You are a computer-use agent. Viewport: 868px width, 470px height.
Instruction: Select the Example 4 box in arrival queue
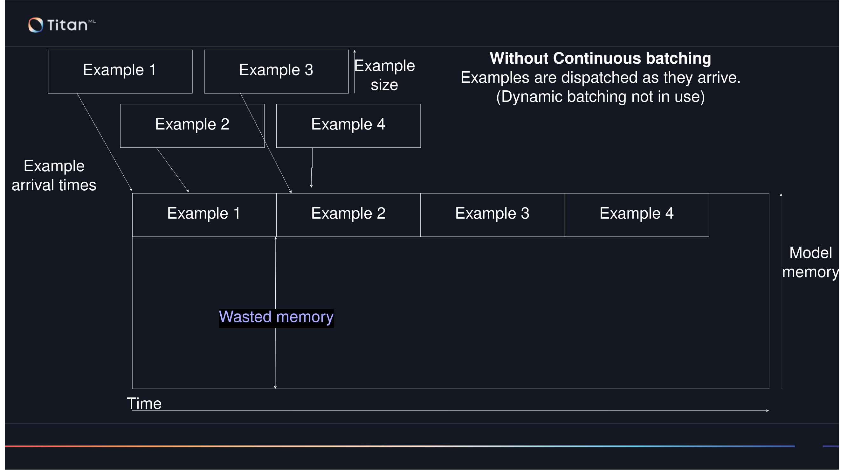pos(348,125)
